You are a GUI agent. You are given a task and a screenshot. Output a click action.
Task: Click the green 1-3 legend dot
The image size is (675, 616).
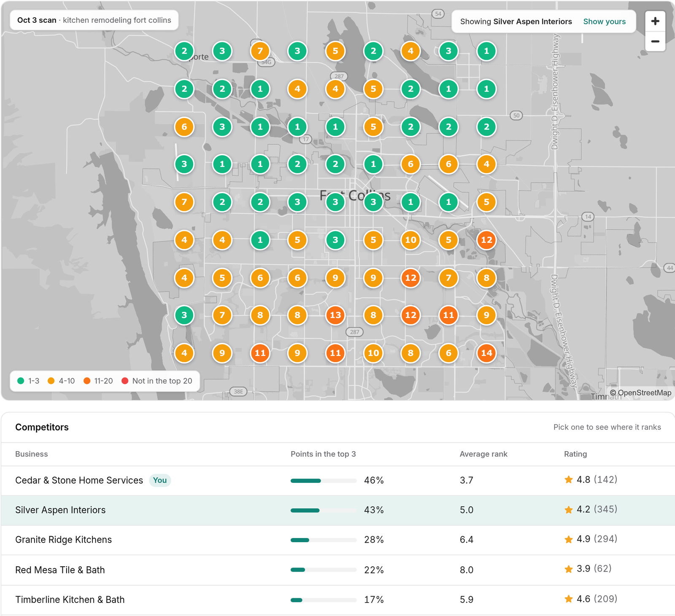tap(21, 381)
